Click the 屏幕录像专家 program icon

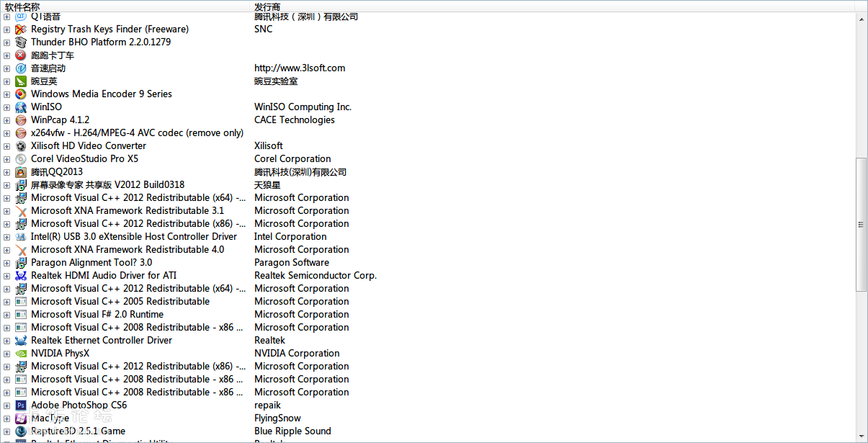[21, 185]
